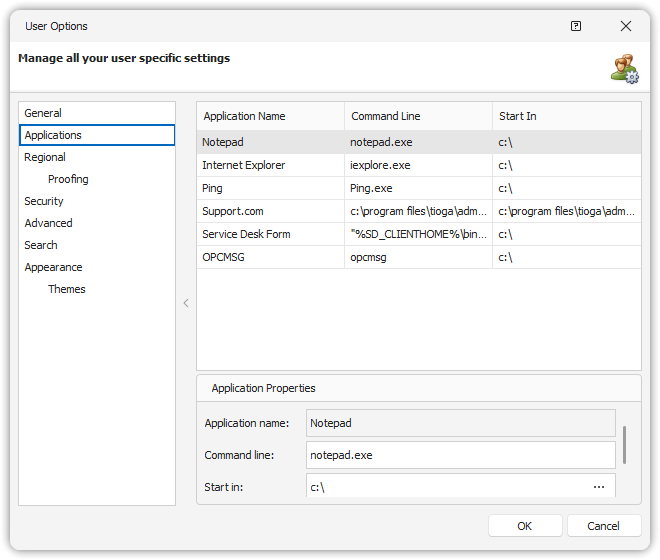
Task: Click the help icon in title bar
Action: click(x=576, y=26)
